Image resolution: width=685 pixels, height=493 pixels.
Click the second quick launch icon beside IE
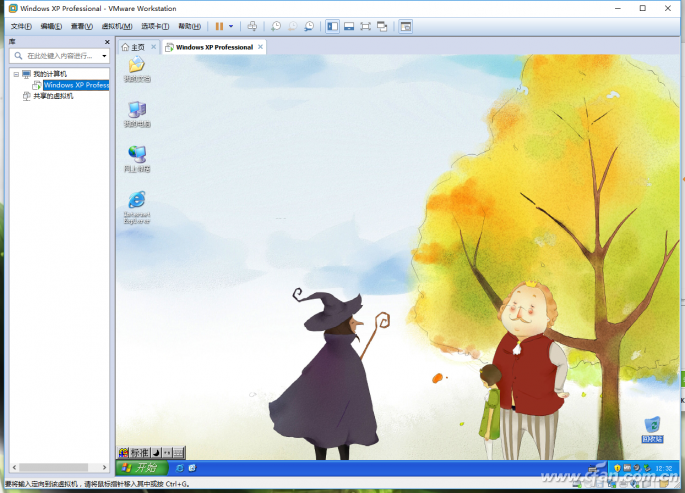click(192, 468)
